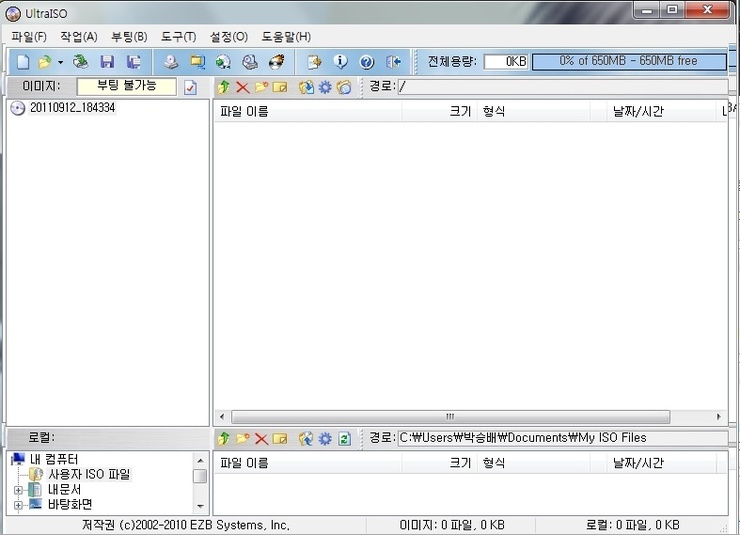The width and height of the screenshot is (740, 535).
Task: Open the information (i) icon
Action: coord(340,62)
